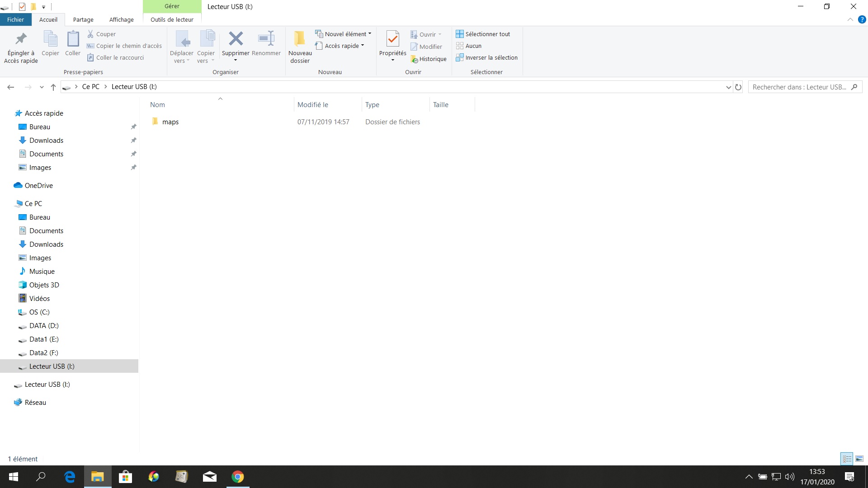The width and height of the screenshot is (868, 488).
Task: Open the Fichier menu tab
Action: tap(15, 19)
